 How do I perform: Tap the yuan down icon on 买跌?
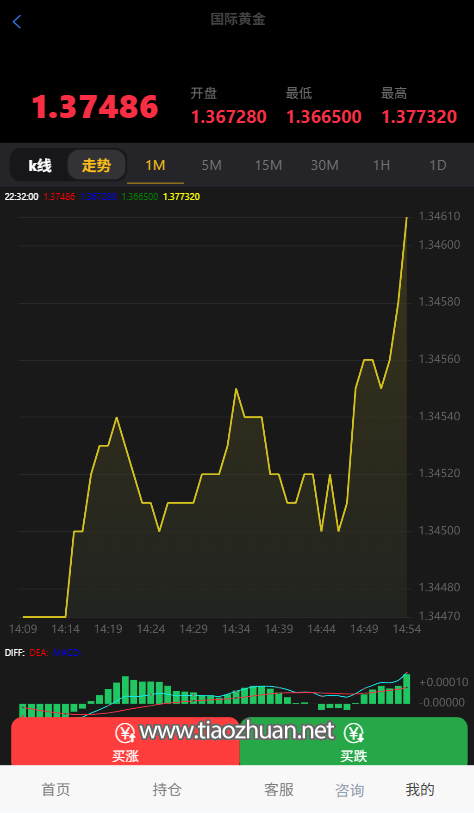(354, 733)
